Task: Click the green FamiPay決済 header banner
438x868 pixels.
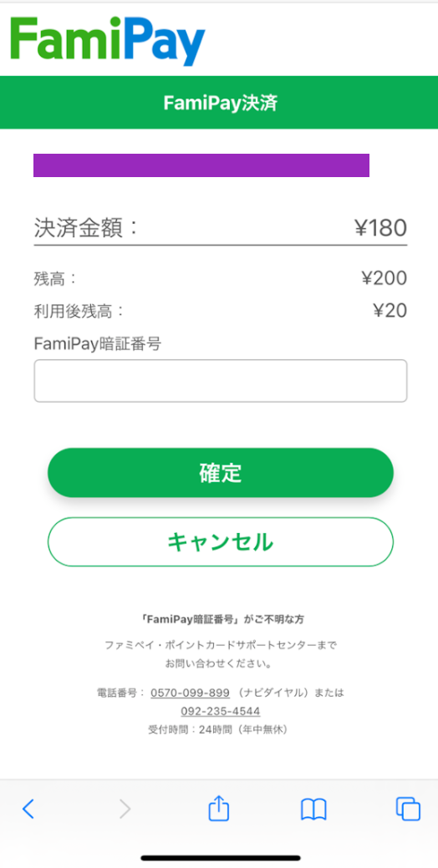Action: click(x=219, y=103)
